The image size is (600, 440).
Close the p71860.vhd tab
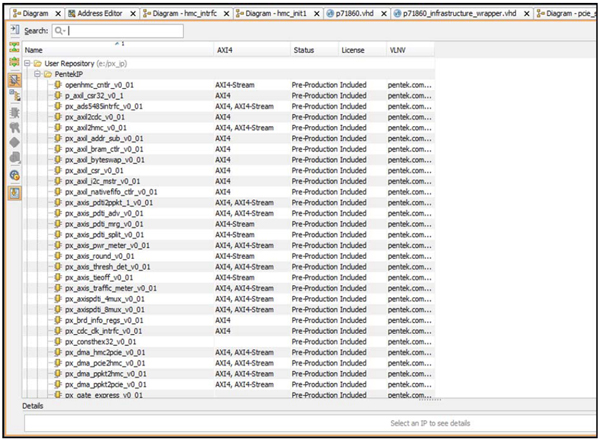tap(384, 14)
